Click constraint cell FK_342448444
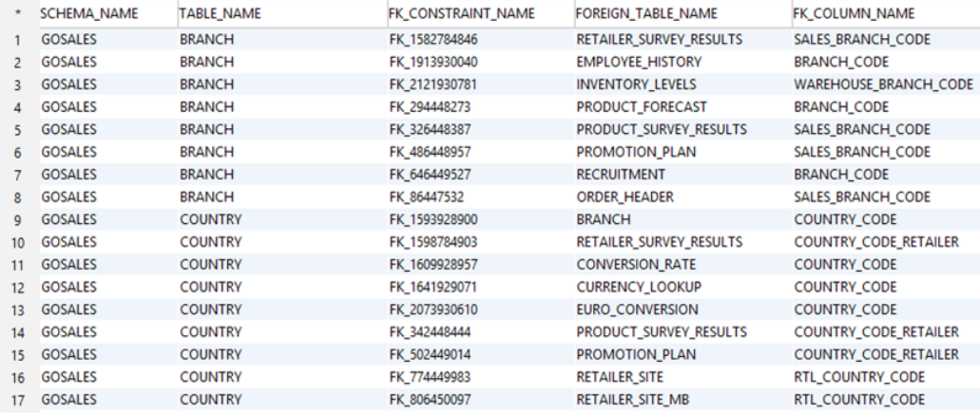This screenshot has width=980, height=414. click(481, 332)
